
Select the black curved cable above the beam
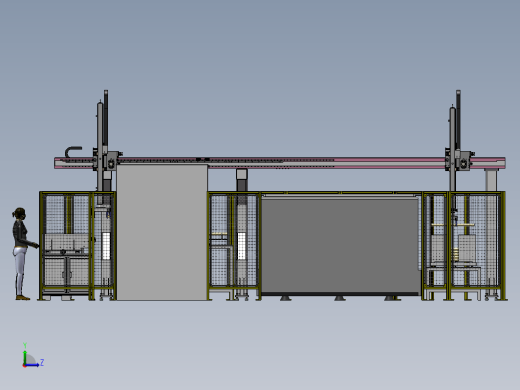click(73, 152)
